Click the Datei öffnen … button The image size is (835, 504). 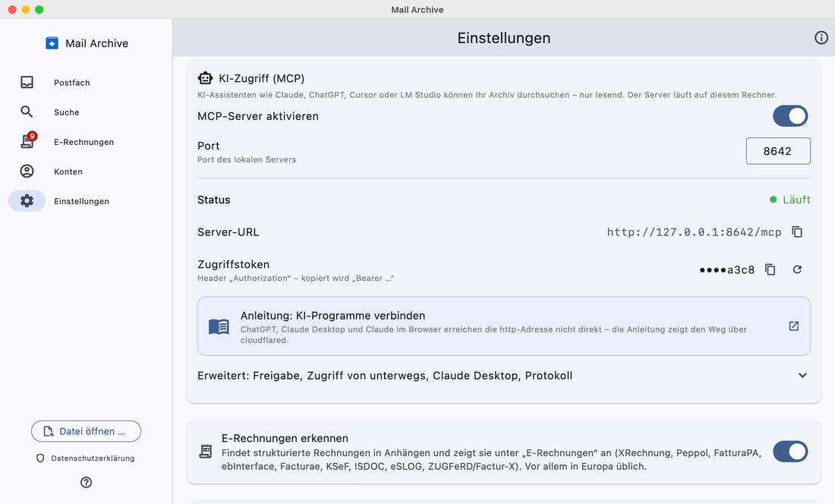click(x=87, y=431)
